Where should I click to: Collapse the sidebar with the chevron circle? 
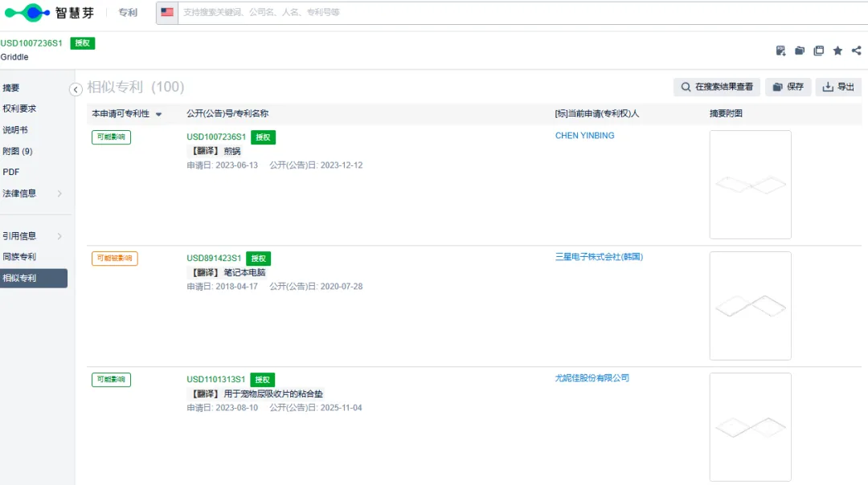(x=76, y=89)
